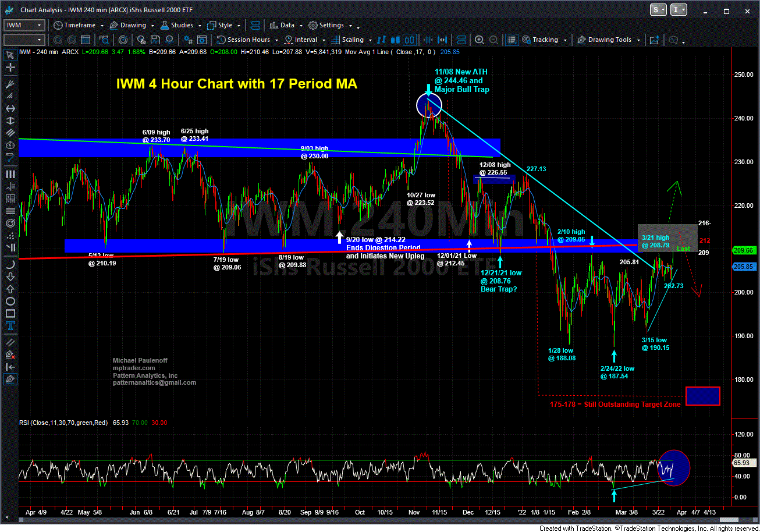The image size is (760, 532).
Task: Select the ellipse drawing tool
Action: [10, 302]
